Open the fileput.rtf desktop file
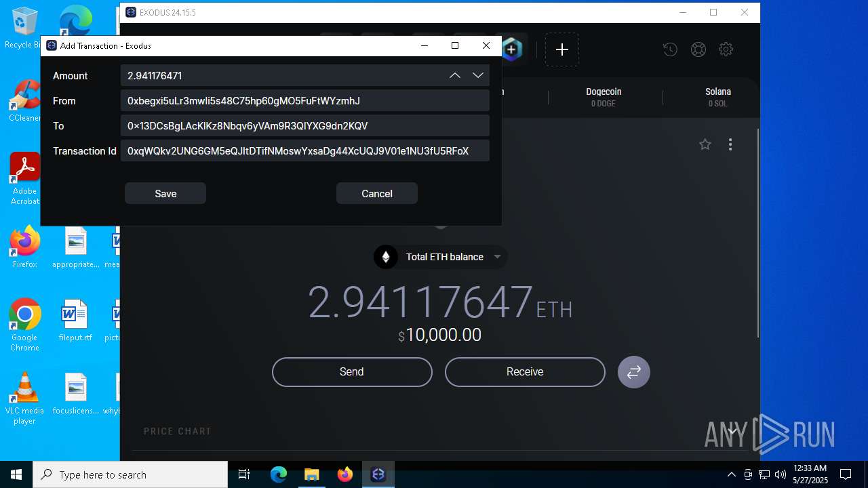Viewport: 868px width, 488px height. tap(75, 321)
